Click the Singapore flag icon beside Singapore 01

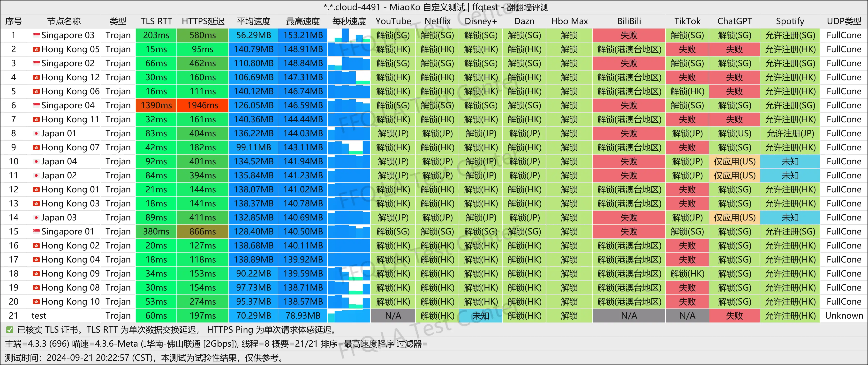36,231
